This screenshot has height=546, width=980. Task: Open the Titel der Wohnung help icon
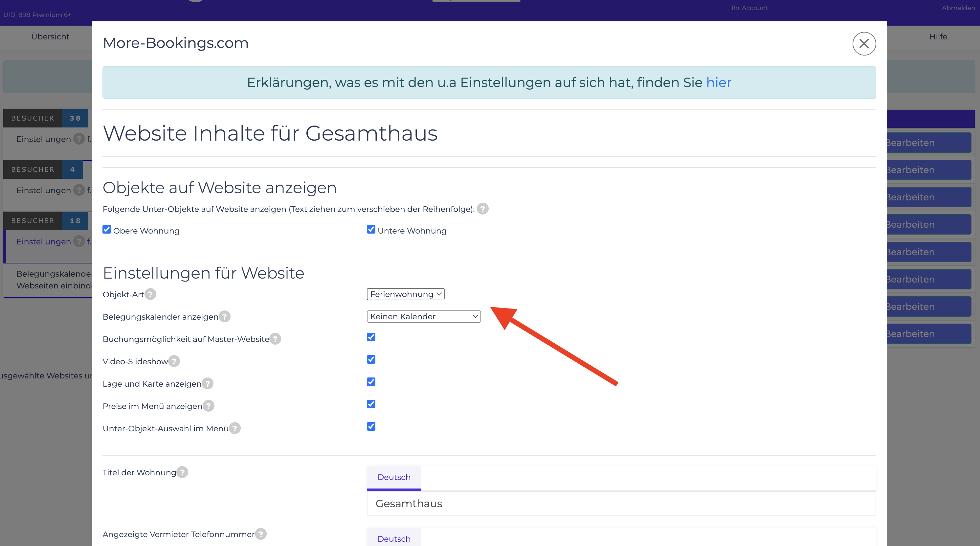pos(182,472)
